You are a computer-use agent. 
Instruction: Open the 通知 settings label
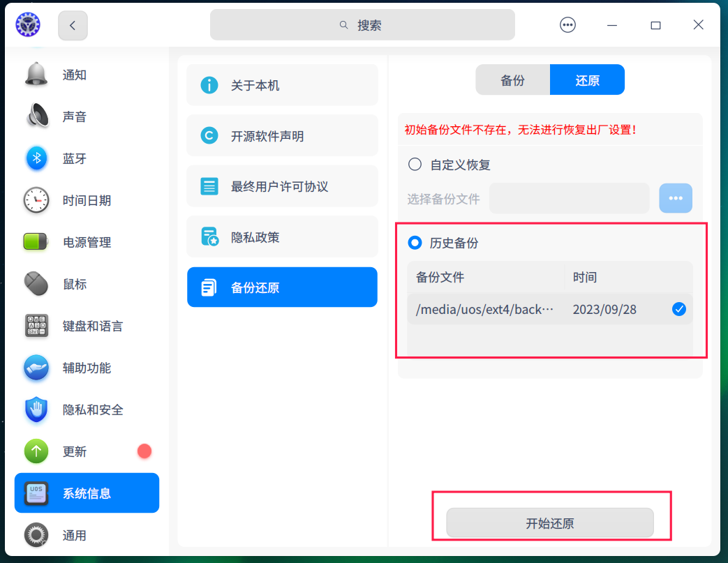click(x=75, y=75)
